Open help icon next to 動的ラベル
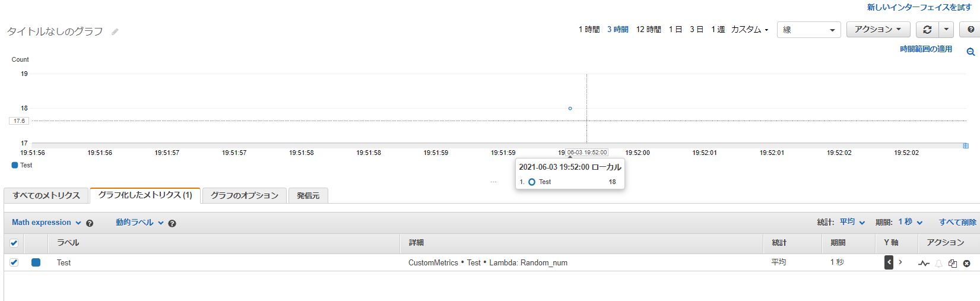 [x=172, y=223]
